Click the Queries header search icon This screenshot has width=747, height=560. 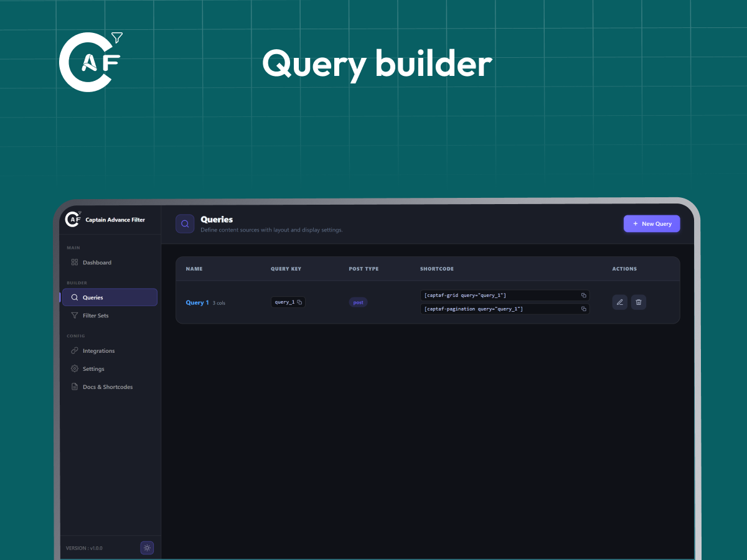coord(185,224)
